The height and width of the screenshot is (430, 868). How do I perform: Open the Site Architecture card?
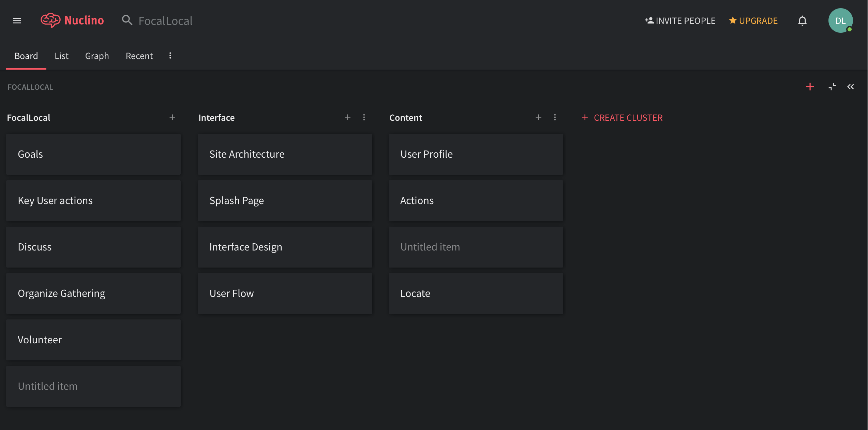point(285,154)
